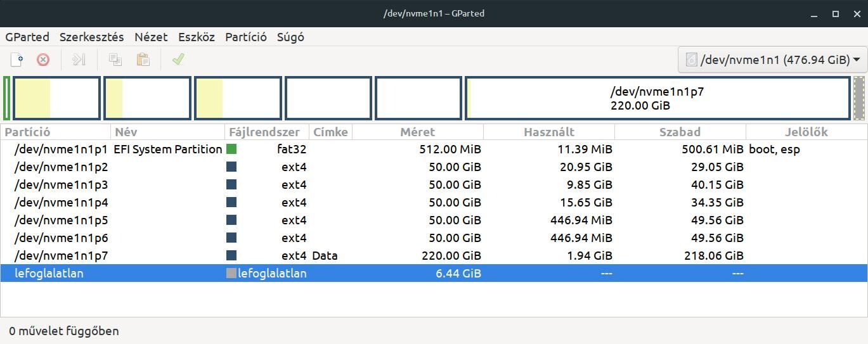
Task: Select the /dev/nvme1n1p1 EFI System Partition row
Action: click(x=434, y=150)
